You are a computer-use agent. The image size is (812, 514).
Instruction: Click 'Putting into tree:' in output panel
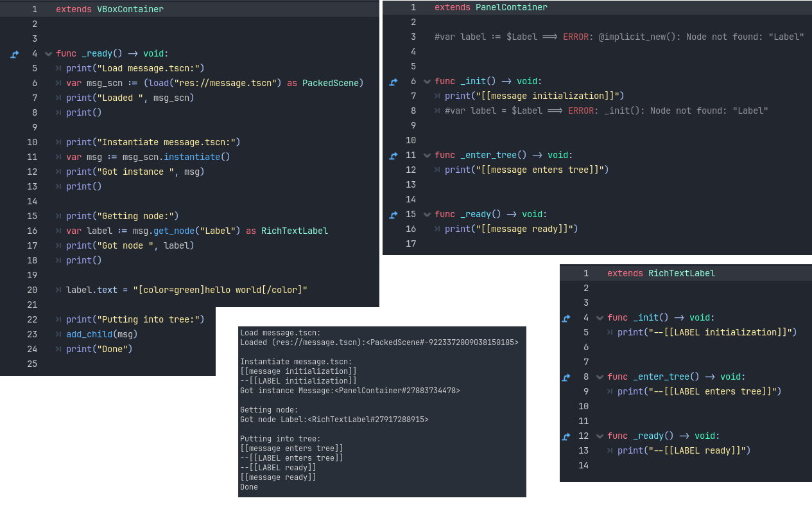click(281, 439)
